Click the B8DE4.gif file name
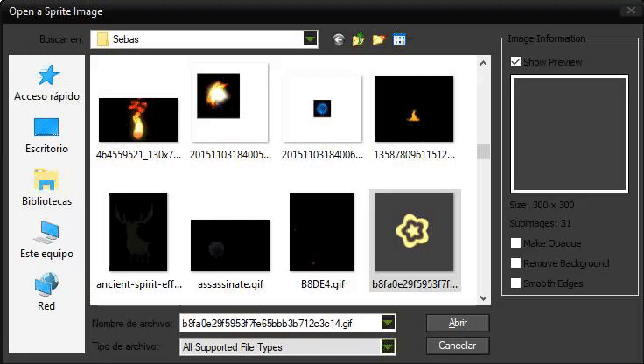The width and height of the screenshot is (644, 364). [x=322, y=284]
